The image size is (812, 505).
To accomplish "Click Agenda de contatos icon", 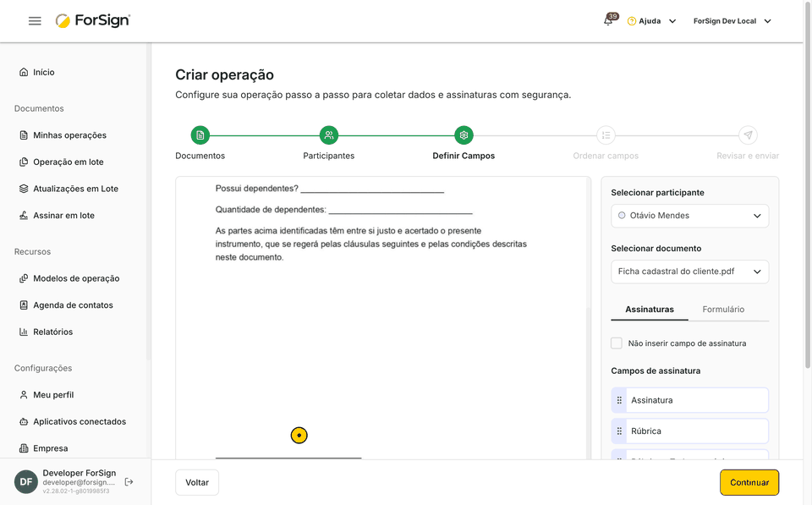I will [x=24, y=305].
